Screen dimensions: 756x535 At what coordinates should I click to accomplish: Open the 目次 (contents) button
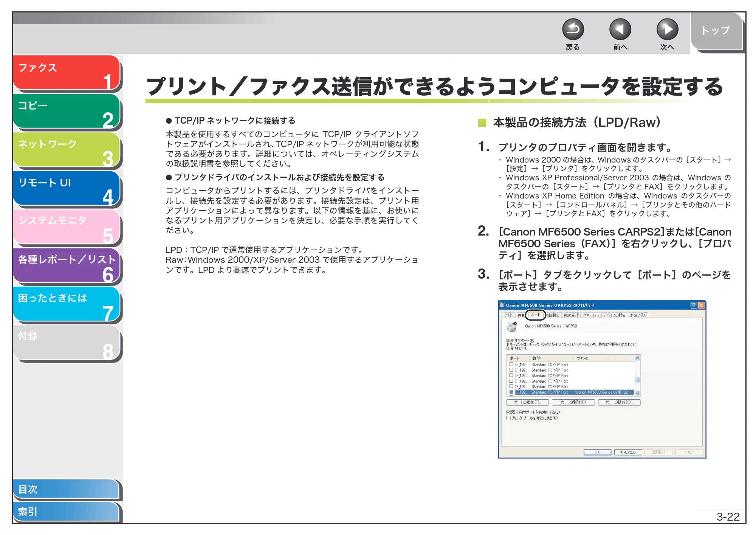coord(66,489)
